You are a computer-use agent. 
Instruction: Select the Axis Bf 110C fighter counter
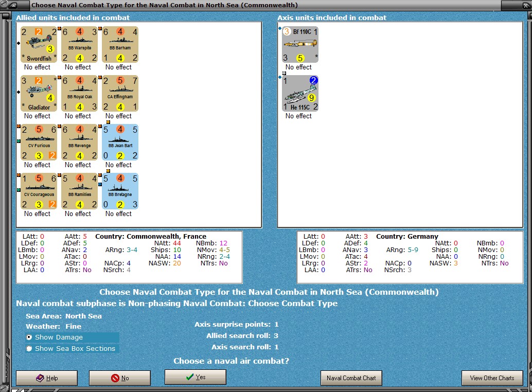coord(300,45)
